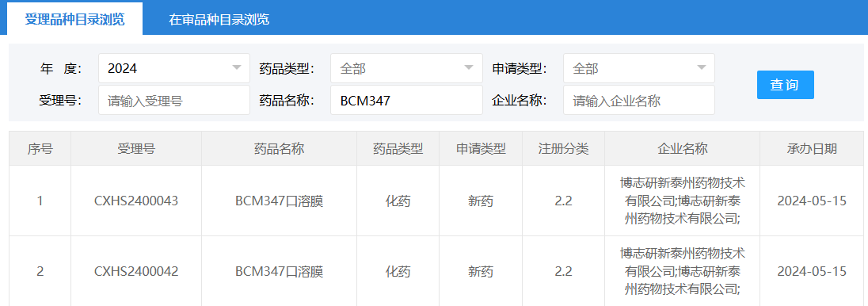Open the 年度 dropdown arrow showing 2024
Image resolution: width=868 pixels, height=306 pixels.
tap(236, 68)
